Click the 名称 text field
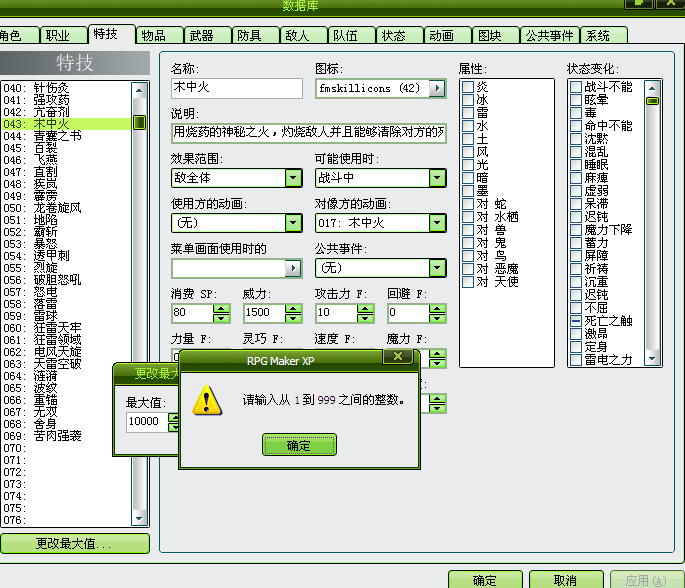The width and height of the screenshot is (685, 588). [x=237, y=88]
